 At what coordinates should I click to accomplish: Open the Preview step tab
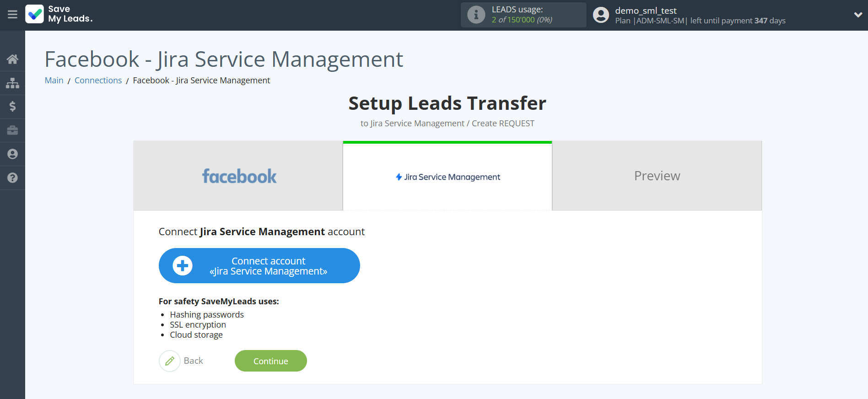[x=657, y=176]
